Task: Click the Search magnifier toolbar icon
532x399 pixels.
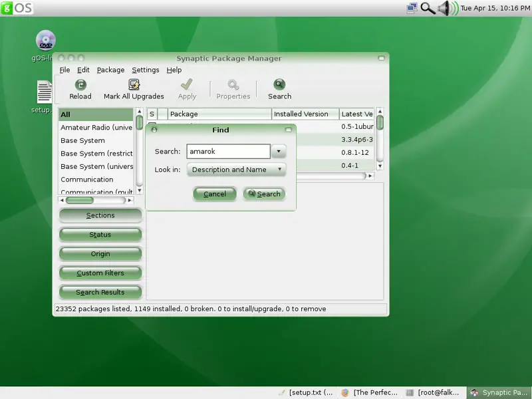Action: tap(279, 85)
